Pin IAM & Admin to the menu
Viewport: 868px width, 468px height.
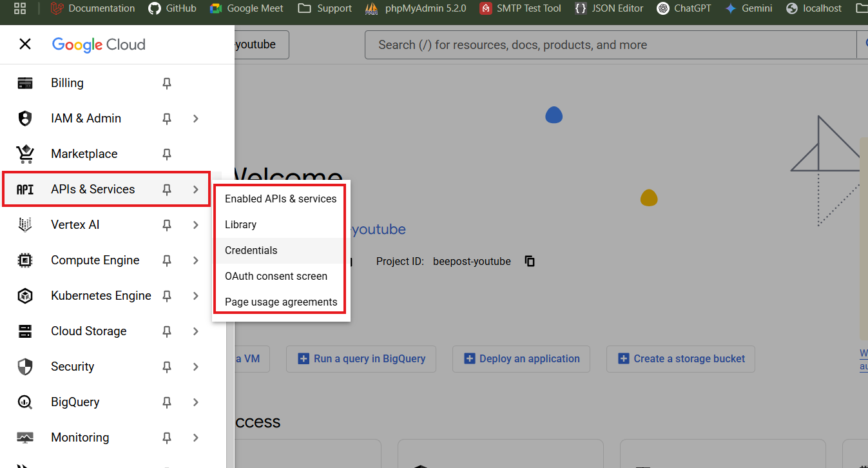(167, 119)
